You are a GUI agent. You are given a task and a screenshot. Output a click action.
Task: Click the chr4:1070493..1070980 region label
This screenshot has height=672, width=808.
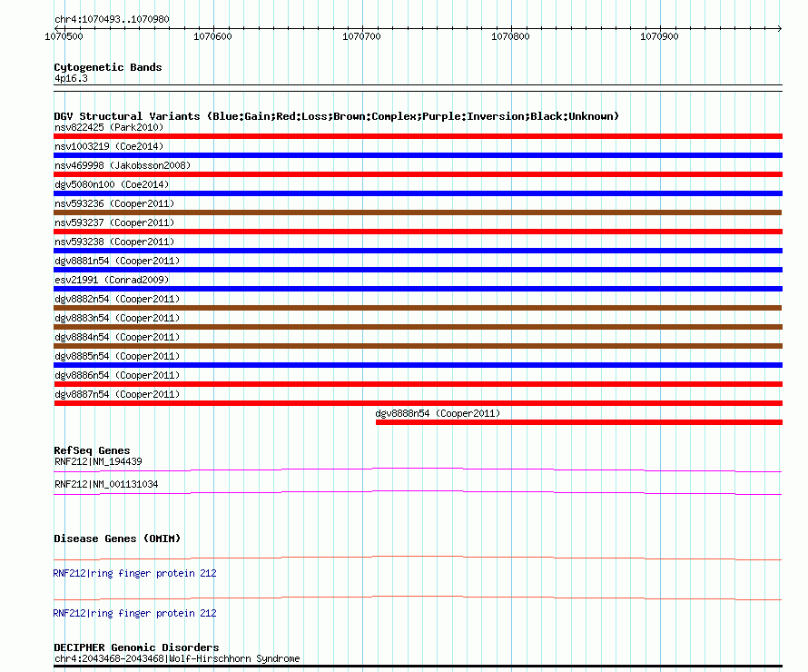click(112, 19)
